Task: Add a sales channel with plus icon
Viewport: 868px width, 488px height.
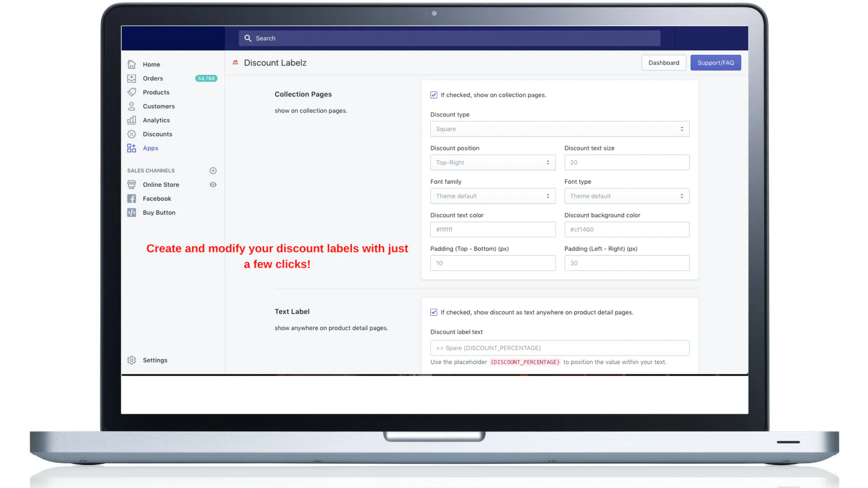Action: tap(213, 171)
